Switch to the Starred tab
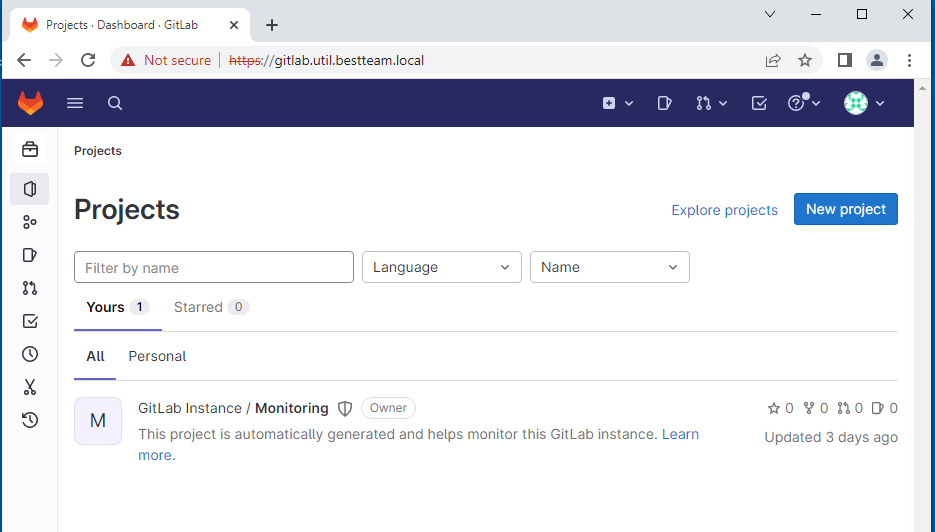 211,307
